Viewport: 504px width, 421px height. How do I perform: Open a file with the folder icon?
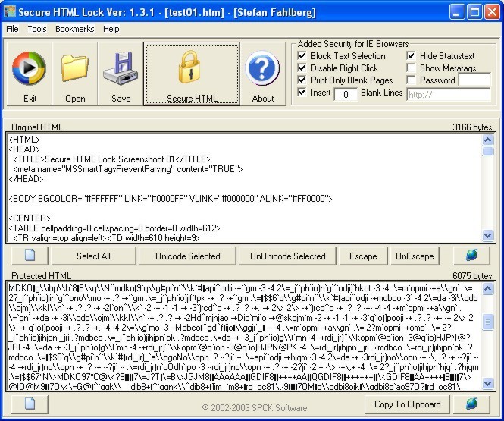(x=75, y=74)
